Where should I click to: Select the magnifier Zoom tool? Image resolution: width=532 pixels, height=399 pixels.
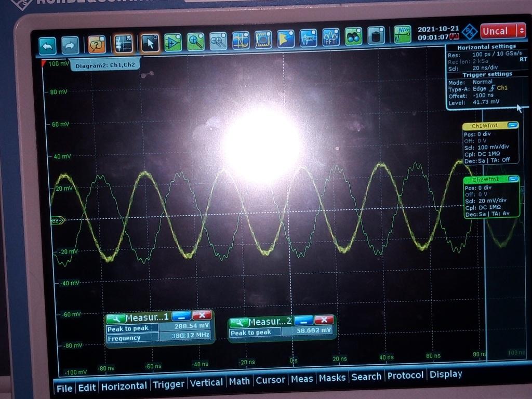[195, 42]
